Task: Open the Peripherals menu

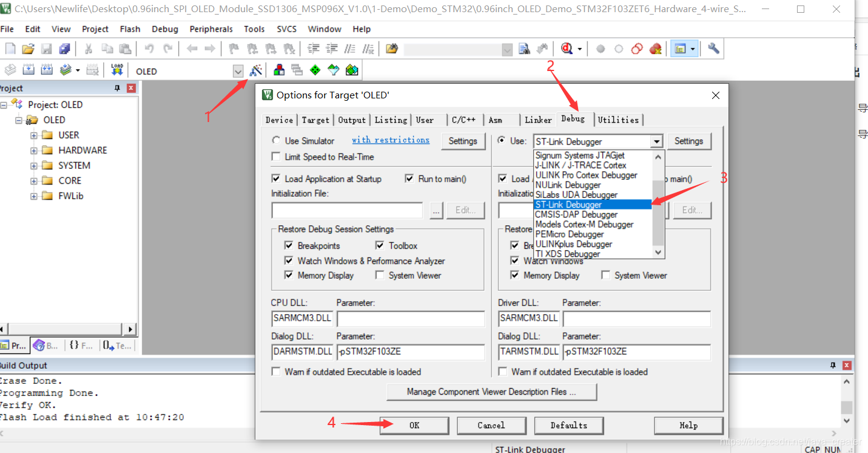Action: pyautogui.click(x=211, y=29)
